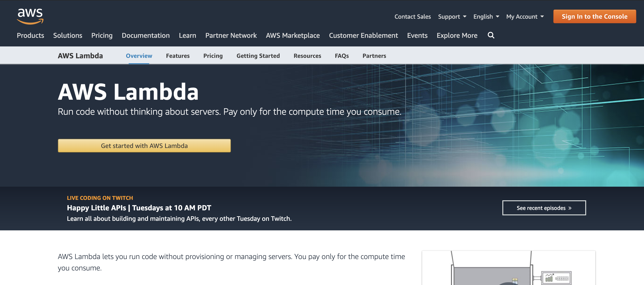Click Get started with AWS Lambda button
644x285 pixels.
[x=144, y=145]
